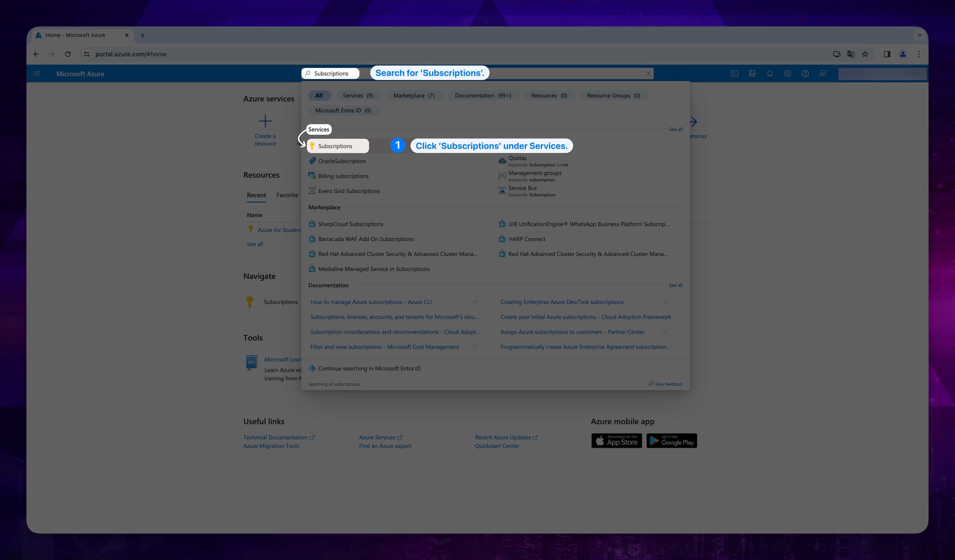955x560 pixels.
Task: Open UIB UnificationEngine WhatsApp marketplace item
Action: click(589, 224)
